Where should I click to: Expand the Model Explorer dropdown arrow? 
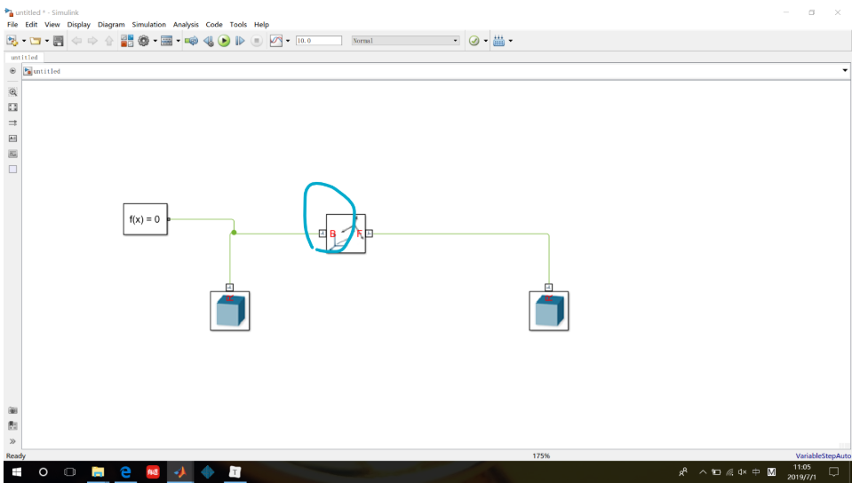pyautogui.click(x=178, y=41)
